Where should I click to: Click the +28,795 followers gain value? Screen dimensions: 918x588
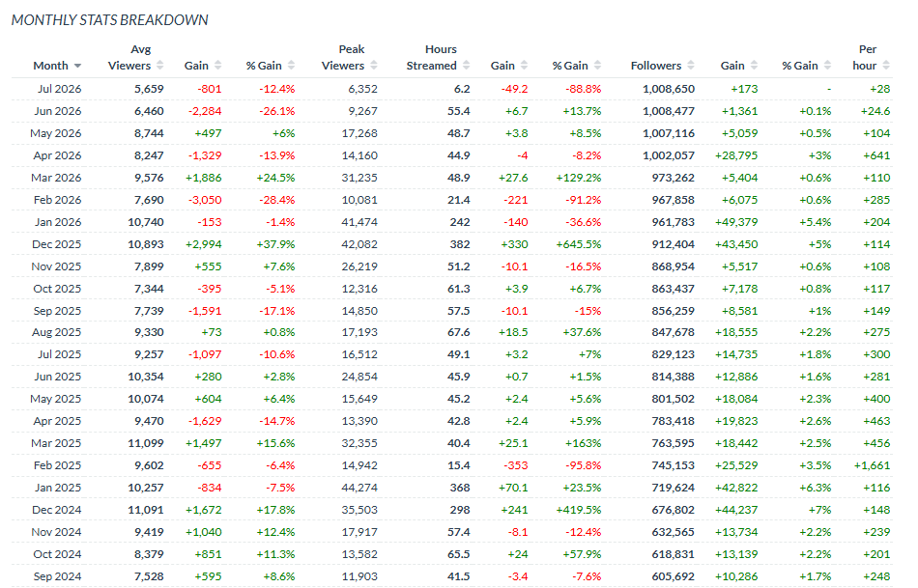pos(736,155)
